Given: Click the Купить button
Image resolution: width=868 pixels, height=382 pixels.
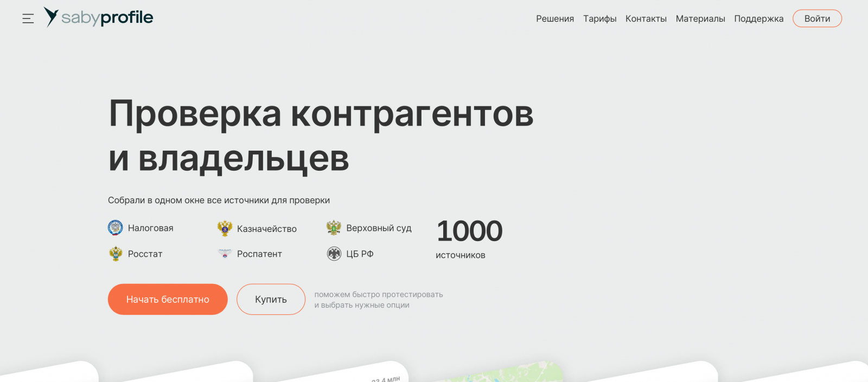Looking at the screenshot, I should 271,299.
